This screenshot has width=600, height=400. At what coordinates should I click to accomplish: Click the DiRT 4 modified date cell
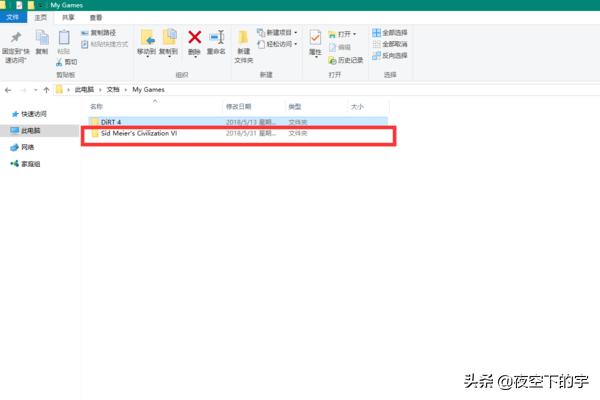tap(251, 122)
